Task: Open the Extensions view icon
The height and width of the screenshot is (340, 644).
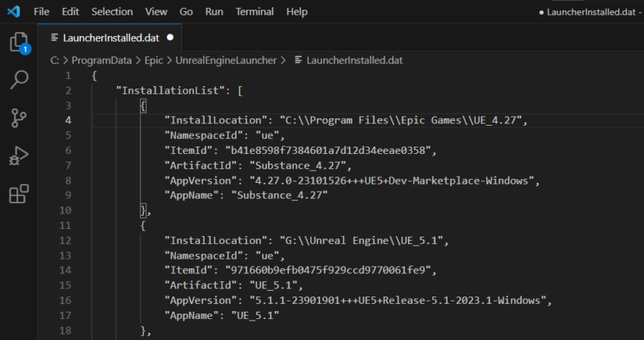Action: [19, 193]
